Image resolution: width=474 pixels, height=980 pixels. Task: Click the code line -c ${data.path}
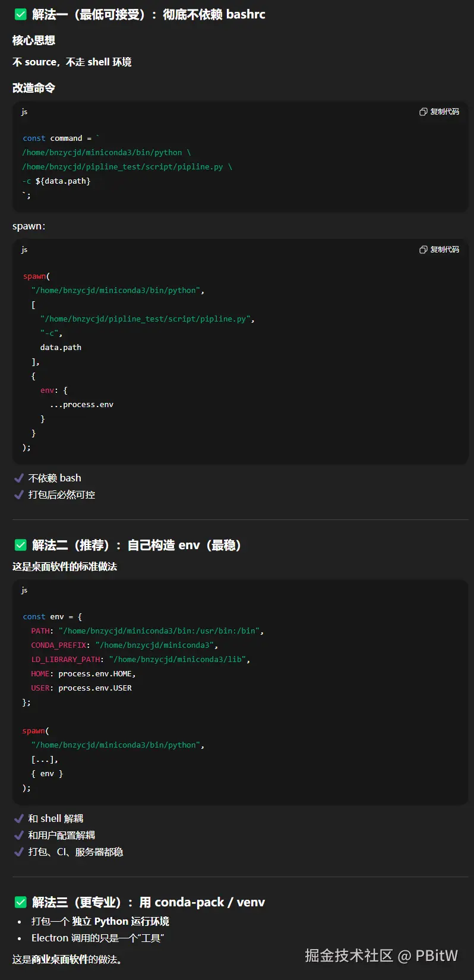coord(56,181)
